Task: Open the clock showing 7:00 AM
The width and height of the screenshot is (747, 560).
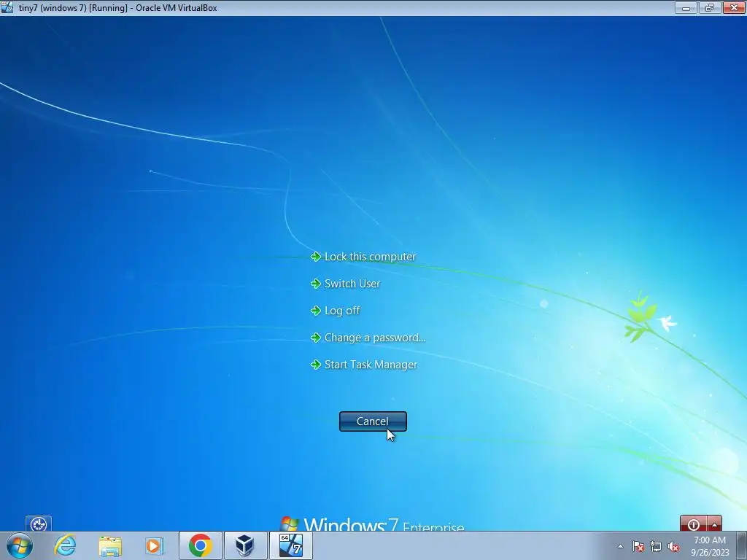Action: 710,546
